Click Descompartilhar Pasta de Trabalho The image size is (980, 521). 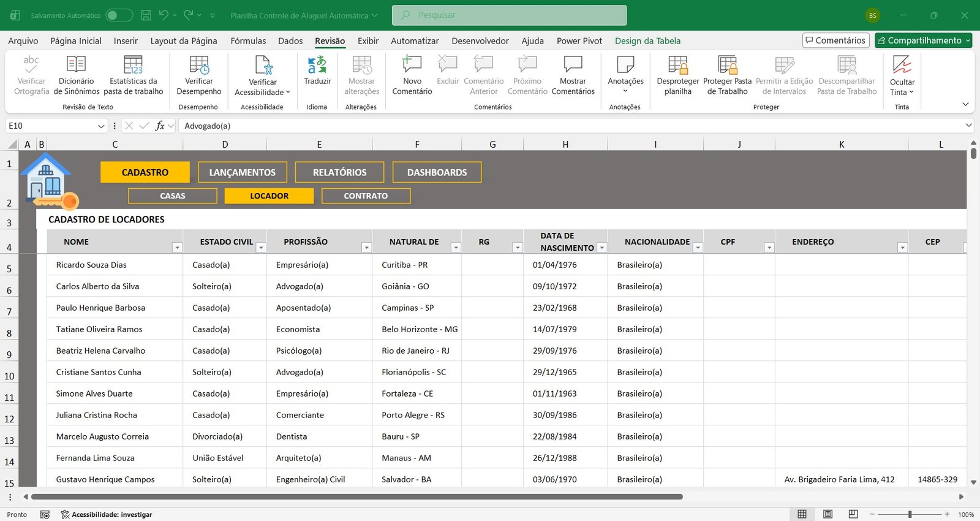(x=846, y=75)
